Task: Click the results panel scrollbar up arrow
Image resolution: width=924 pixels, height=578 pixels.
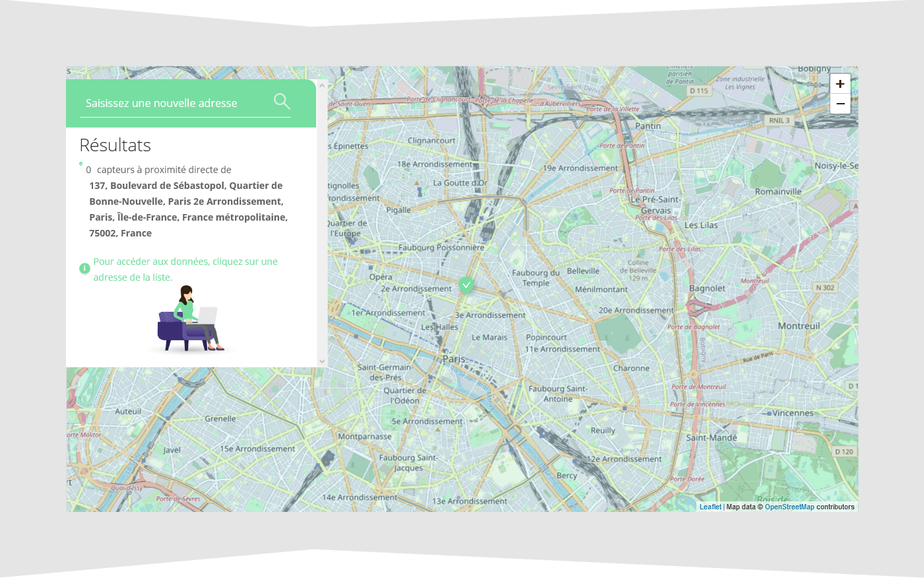Action: click(x=322, y=85)
